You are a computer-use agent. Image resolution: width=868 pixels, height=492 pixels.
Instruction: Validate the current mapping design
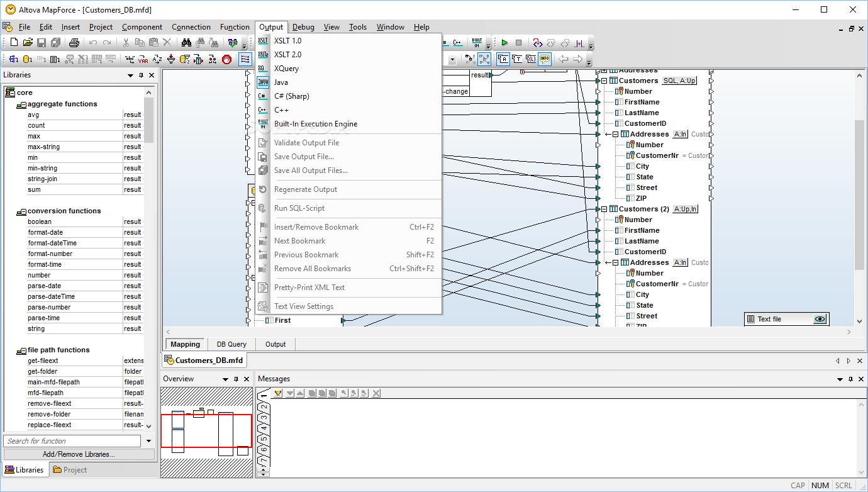233,42
